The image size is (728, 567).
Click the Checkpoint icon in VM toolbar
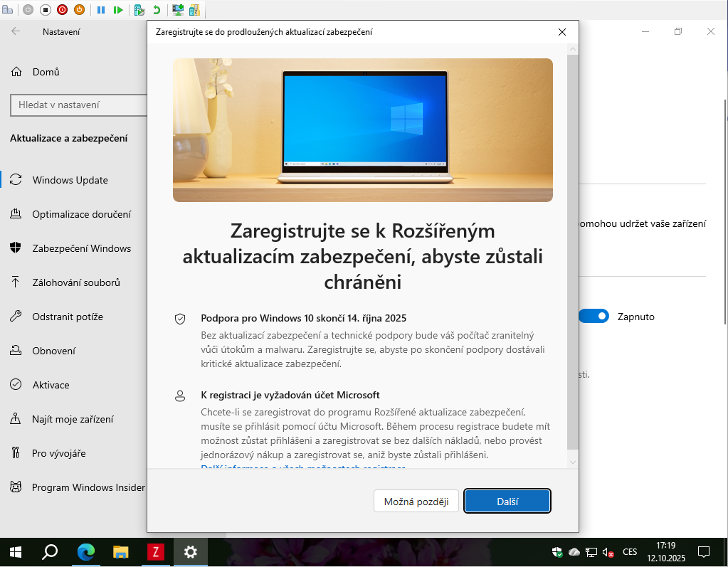click(139, 10)
